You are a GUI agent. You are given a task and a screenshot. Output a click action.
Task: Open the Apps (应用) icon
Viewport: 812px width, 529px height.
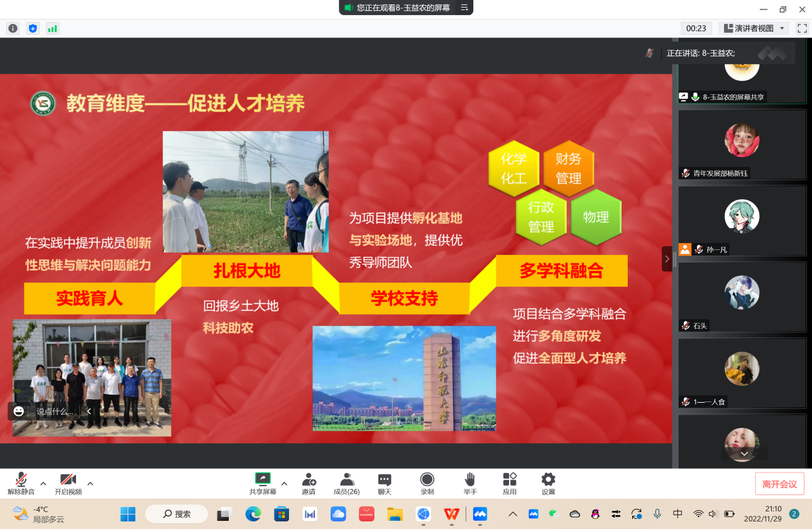coord(510,484)
